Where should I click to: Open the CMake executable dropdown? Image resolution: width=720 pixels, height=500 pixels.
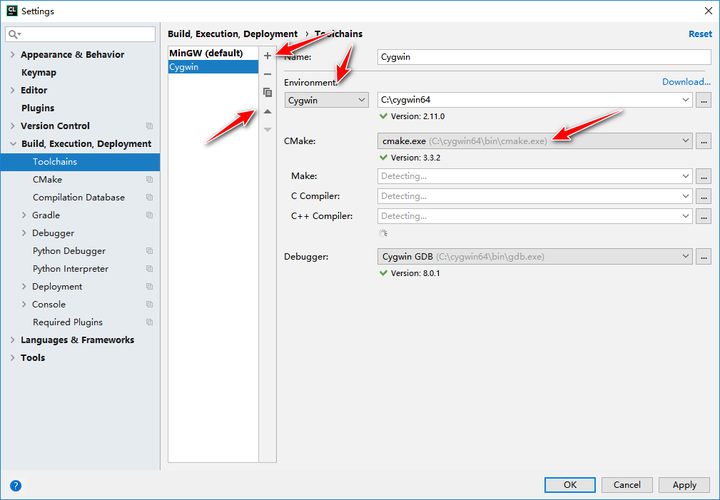[x=685, y=140]
